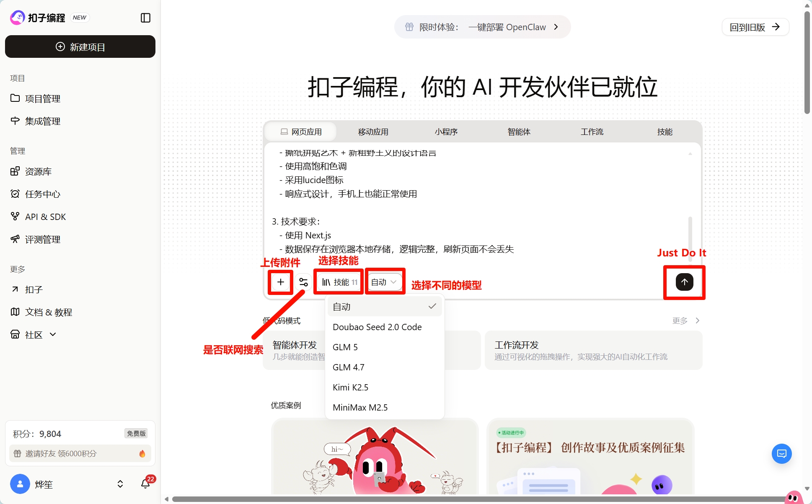Open the account switcher next to 烨笙

click(120, 483)
